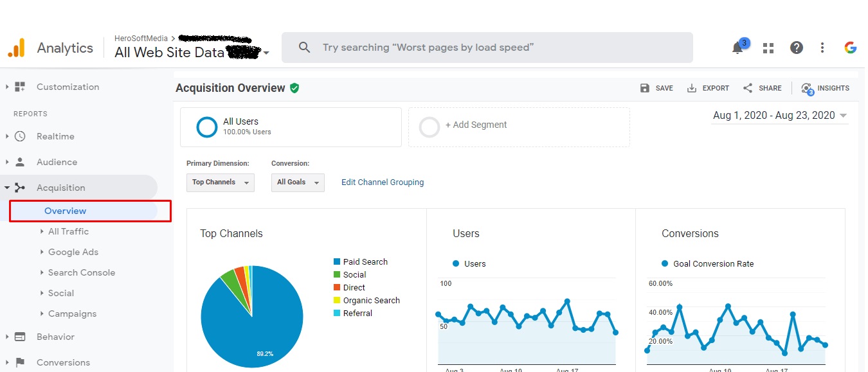This screenshot has height=372, width=868.
Task: Open the notifications bell
Action: [x=738, y=47]
